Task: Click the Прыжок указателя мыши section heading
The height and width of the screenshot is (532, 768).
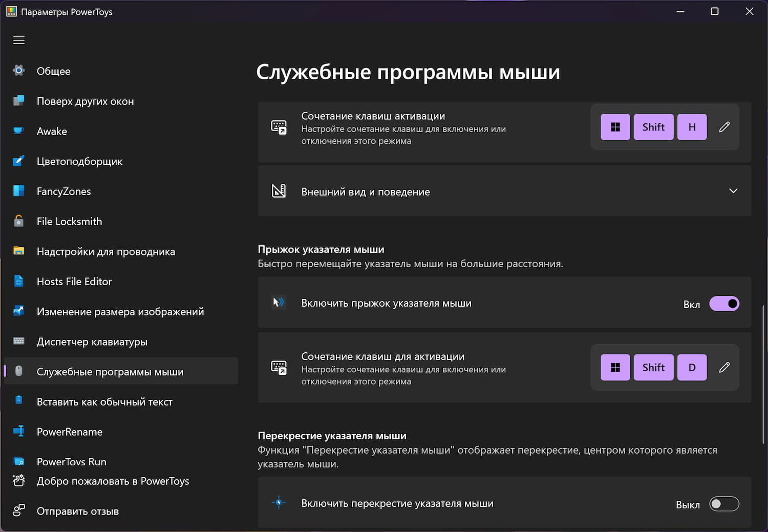Action: pyautogui.click(x=321, y=249)
